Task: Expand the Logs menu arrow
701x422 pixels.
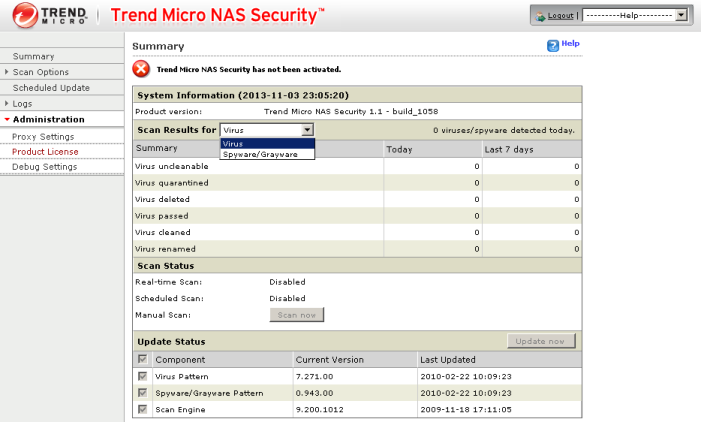Action: click(x=6, y=103)
